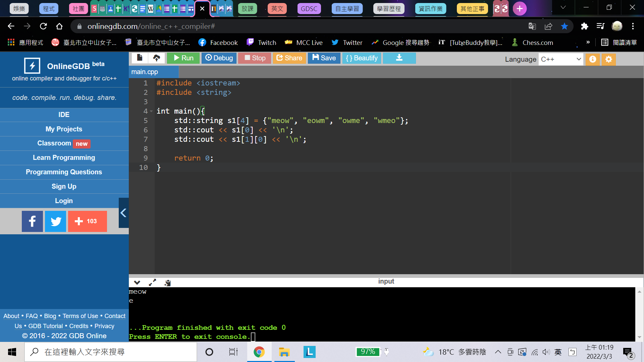Viewport: 644px width, 362px height.
Task: Open the orange info icon button
Action: [593, 59]
